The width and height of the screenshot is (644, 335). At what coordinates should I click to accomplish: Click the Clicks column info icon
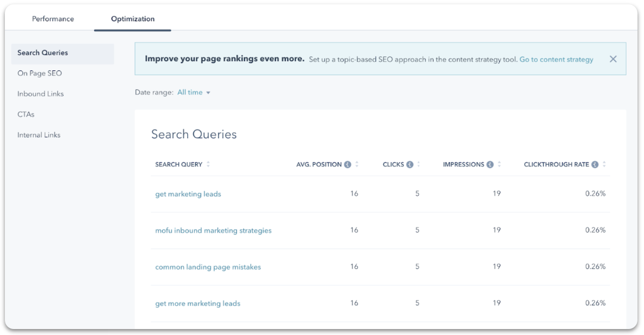410,165
